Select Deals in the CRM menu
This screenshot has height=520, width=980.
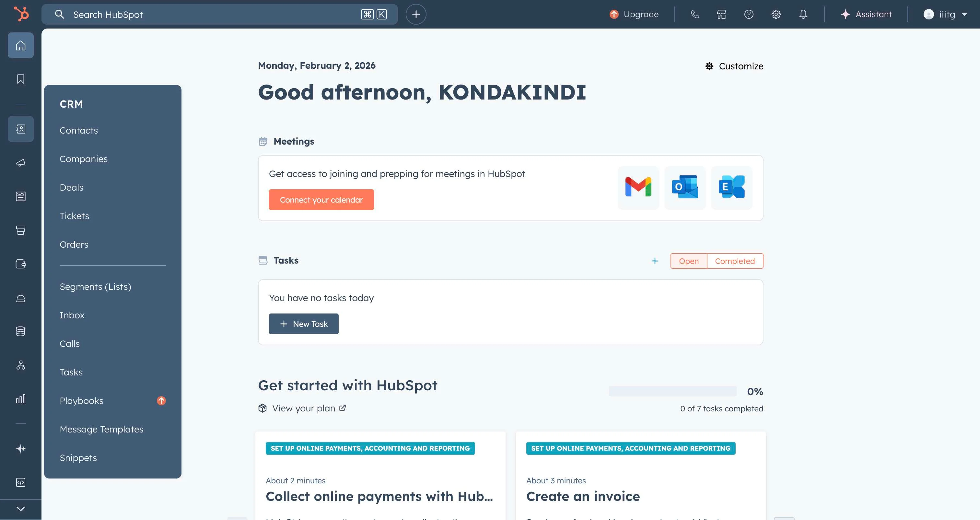[x=72, y=188]
